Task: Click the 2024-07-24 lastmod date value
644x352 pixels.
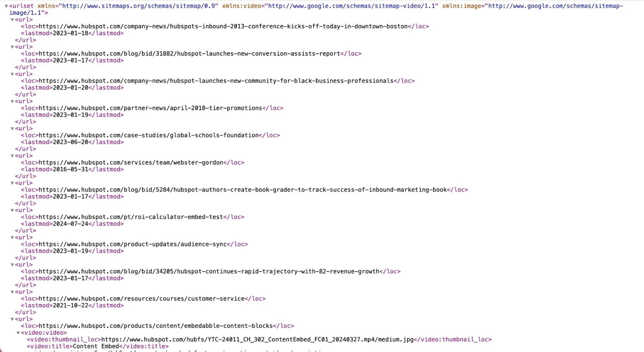Action: coord(70,224)
